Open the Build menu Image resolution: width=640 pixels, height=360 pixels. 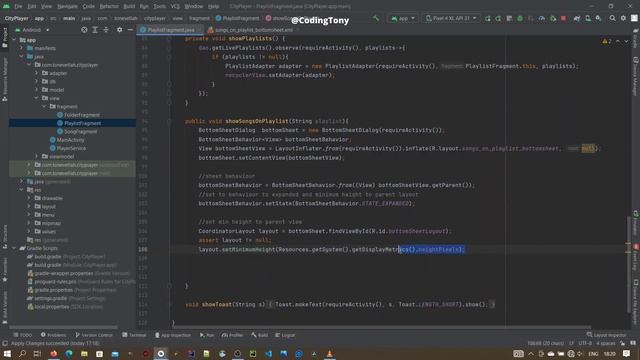[129, 6]
